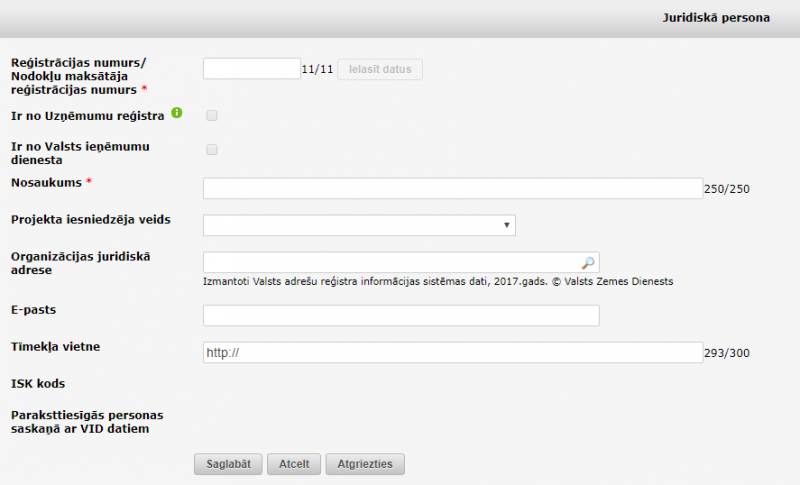Viewport: 800px width, 485px height.
Task: Tick the Ir no Valsts ieņēmumu dienesta checkbox
Action: [x=212, y=150]
